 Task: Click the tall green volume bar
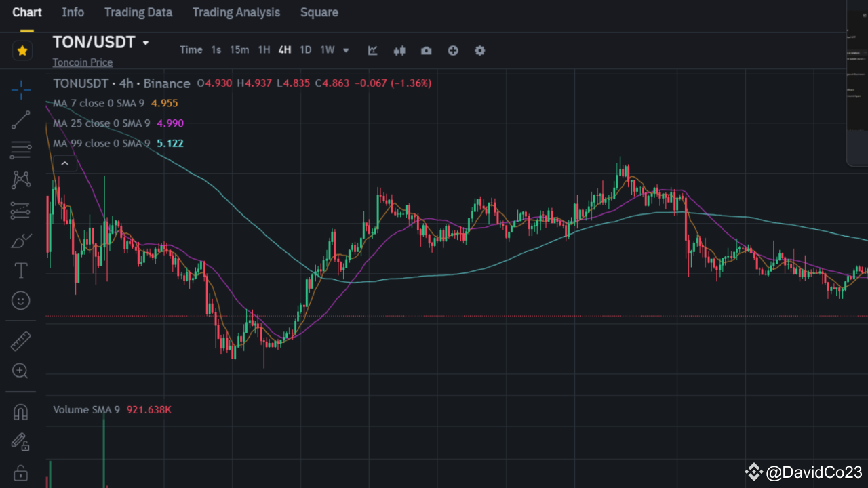[x=104, y=451]
